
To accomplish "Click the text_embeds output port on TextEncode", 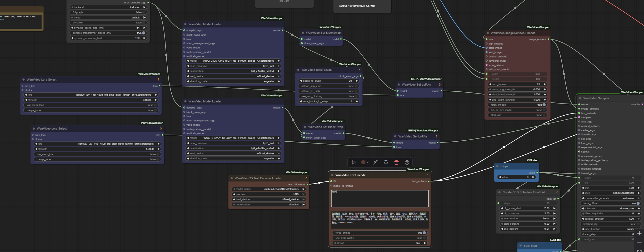I will pos(429,181).
